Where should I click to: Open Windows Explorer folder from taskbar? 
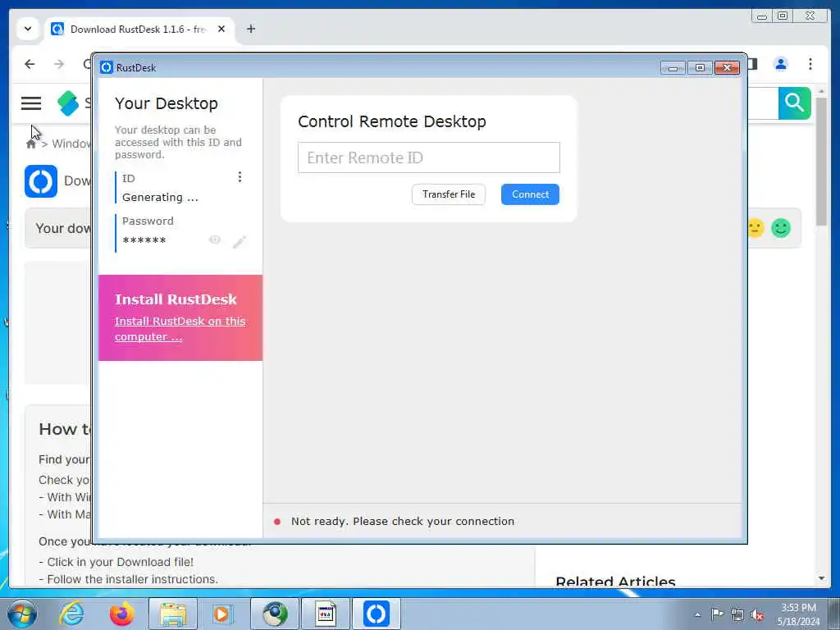(173, 614)
